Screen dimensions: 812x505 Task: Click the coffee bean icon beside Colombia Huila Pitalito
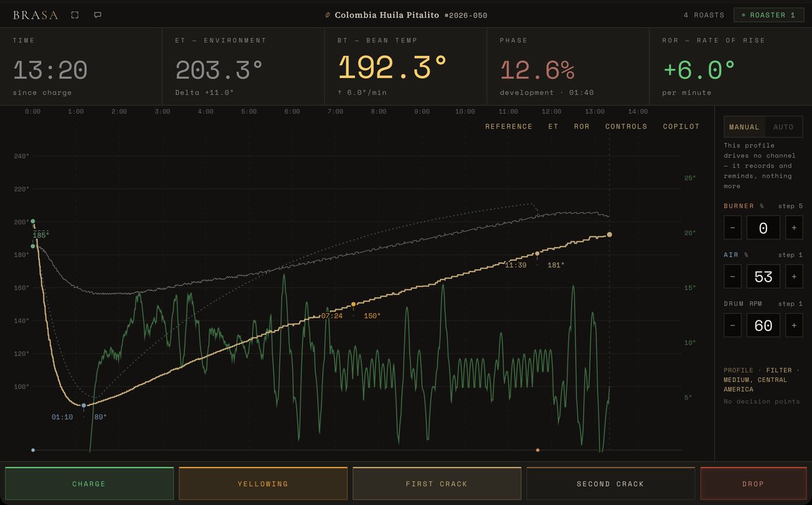(x=327, y=15)
